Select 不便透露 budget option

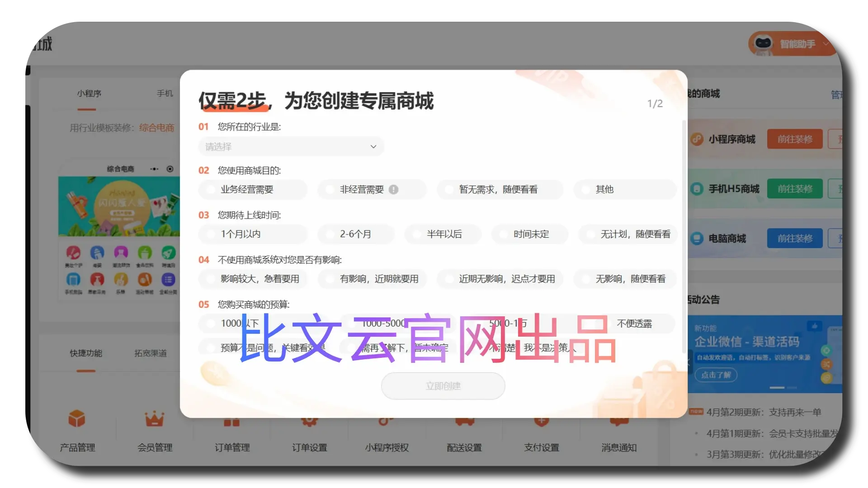pyautogui.click(x=635, y=324)
